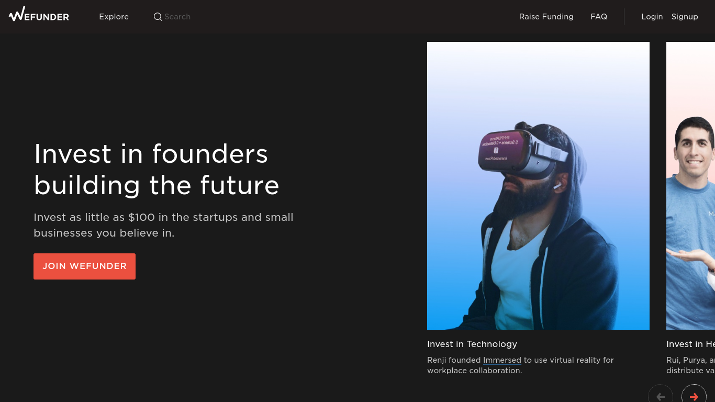This screenshot has height=402, width=715.
Task: Click Login in header
Action: 652,17
